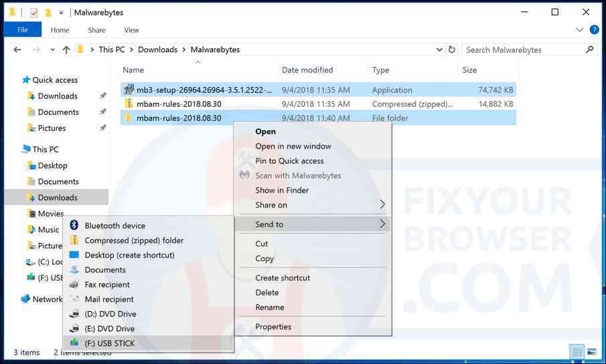Open the Quick Access Toolbar customize dropdown
The width and height of the screenshot is (606, 364).
click(x=61, y=13)
